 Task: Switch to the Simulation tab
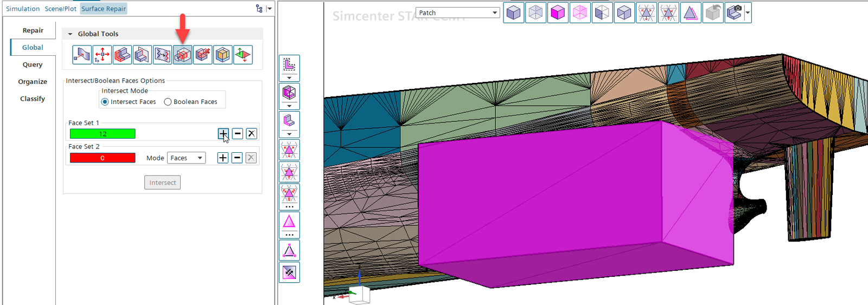[x=23, y=9]
